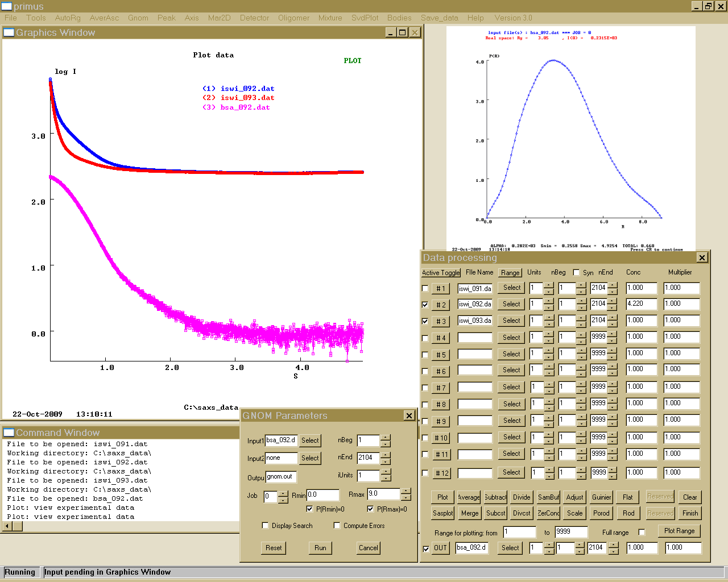
Task: Cancel the GNOM Parameters dialog
Action: [368, 548]
